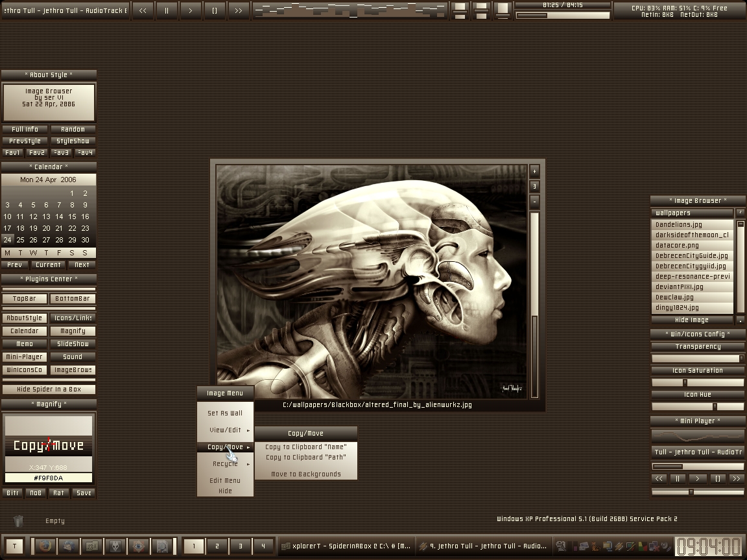This screenshot has width=747, height=560.
Task: Select Copy to Clipboard "Name"
Action: pos(306,447)
